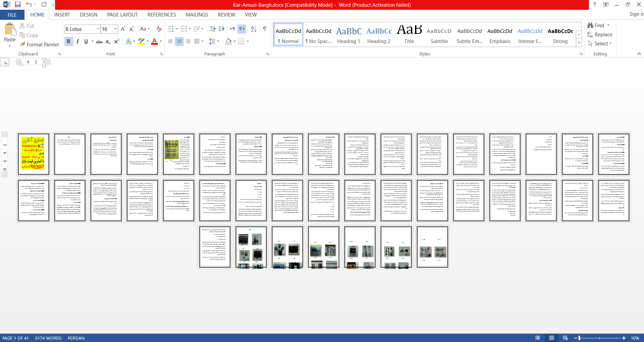Toggle Show/Hide paragraph marks
The image size is (644, 342).
pos(265,29)
